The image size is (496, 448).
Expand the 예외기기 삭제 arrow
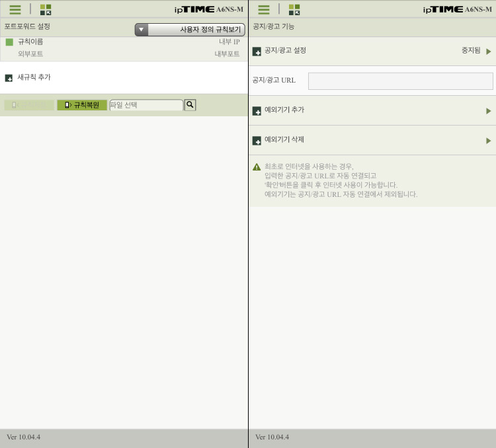point(489,141)
